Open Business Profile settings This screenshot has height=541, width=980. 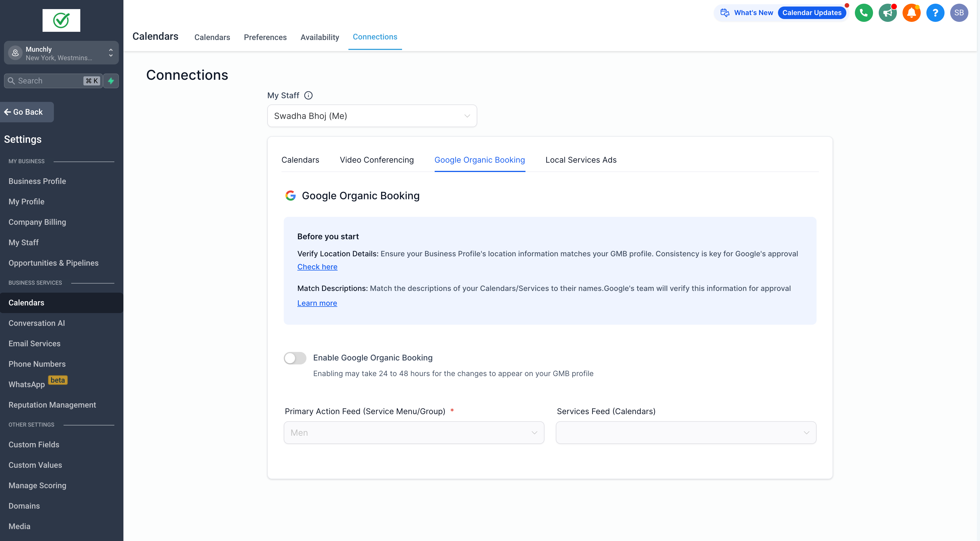click(x=37, y=181)
